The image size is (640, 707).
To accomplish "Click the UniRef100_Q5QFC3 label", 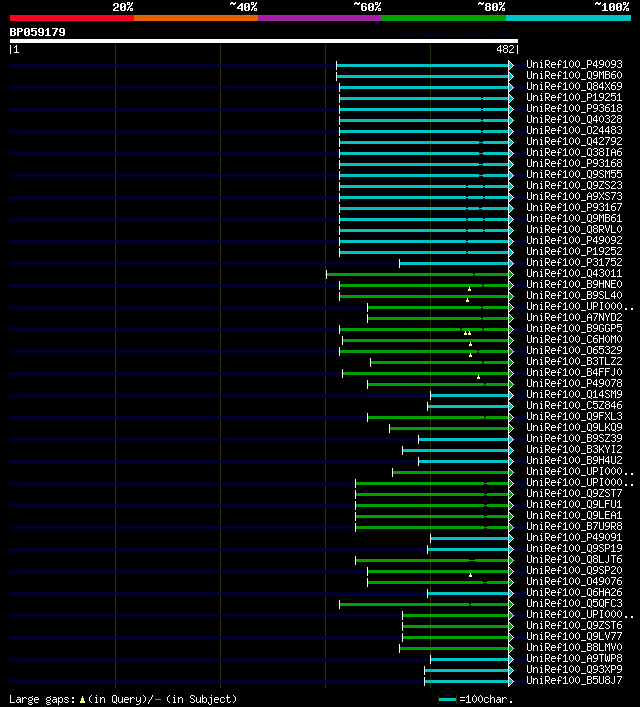I will 574,603.
